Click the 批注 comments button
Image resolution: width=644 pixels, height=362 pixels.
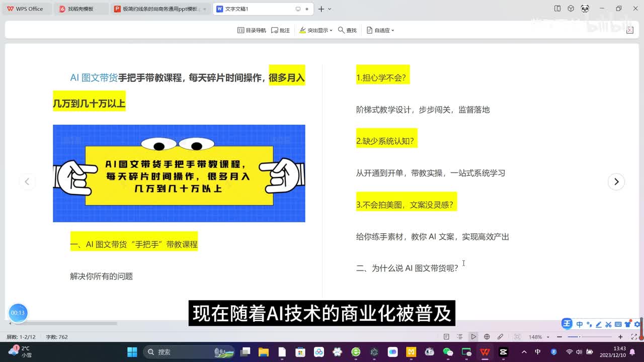[280, 30]
